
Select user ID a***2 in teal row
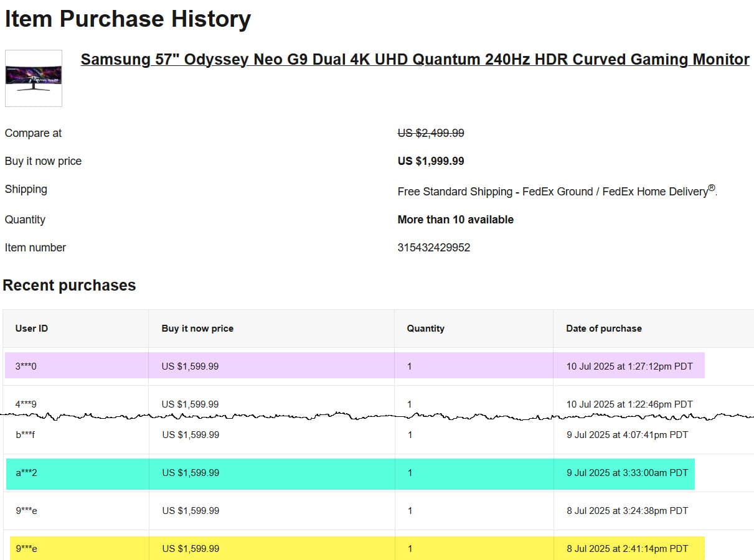[26, 473]
